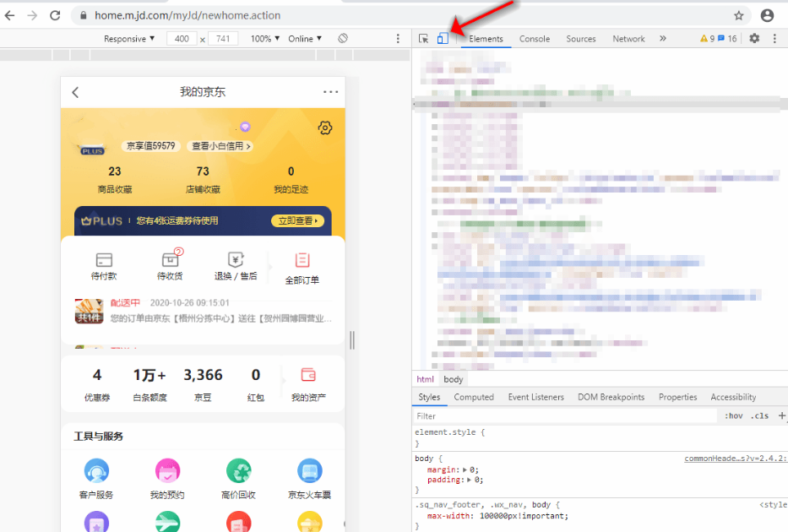Toggle the device toolbar icon in DevTools
The width and height of the screenshot is (788, 532).
point(443,39)
